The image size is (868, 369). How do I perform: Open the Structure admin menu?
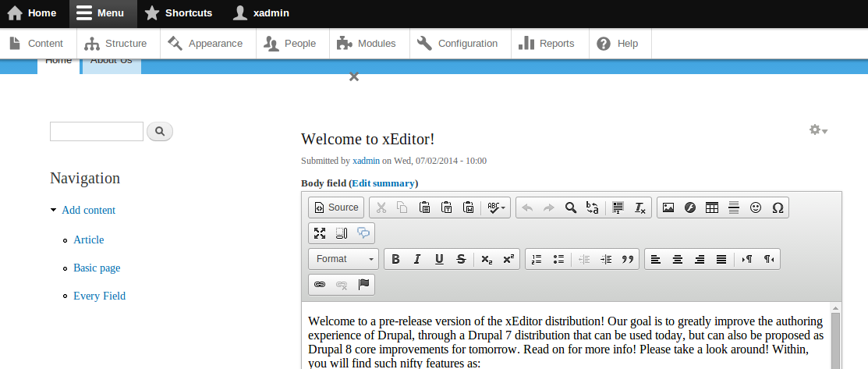117,44
